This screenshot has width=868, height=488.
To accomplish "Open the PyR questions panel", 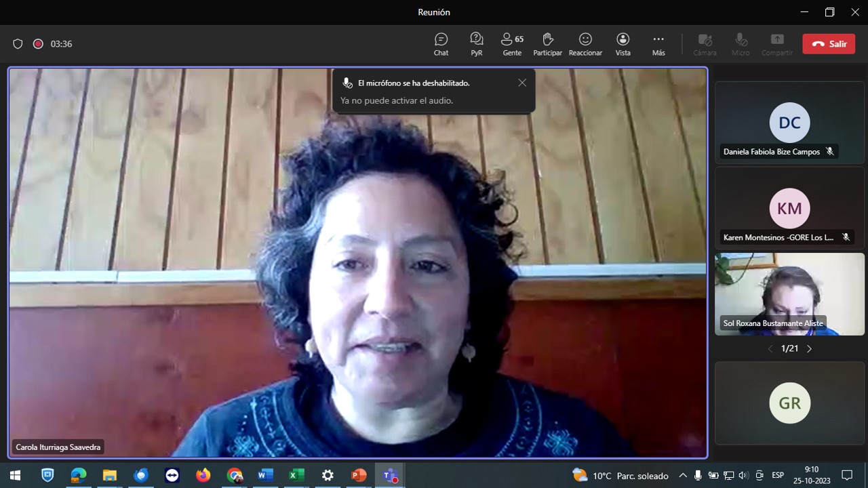I will 477,44.
